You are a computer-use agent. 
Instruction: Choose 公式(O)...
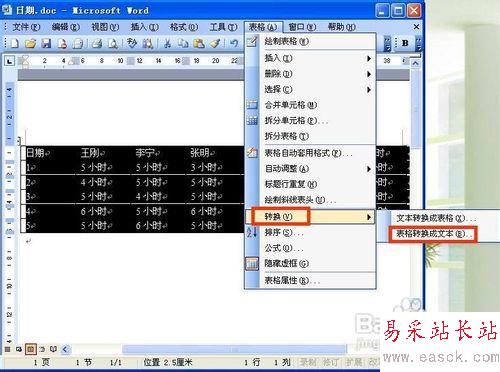310,248
